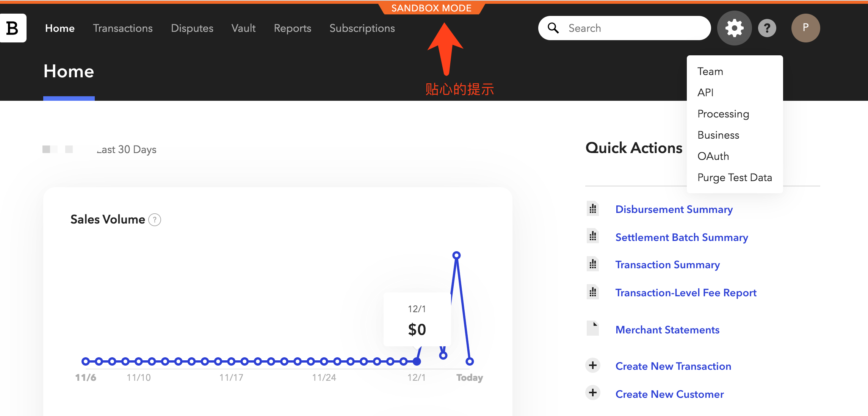Switch to the Transactions tab
The height and width of the screenshot is (416, 868).
point(123,28)
